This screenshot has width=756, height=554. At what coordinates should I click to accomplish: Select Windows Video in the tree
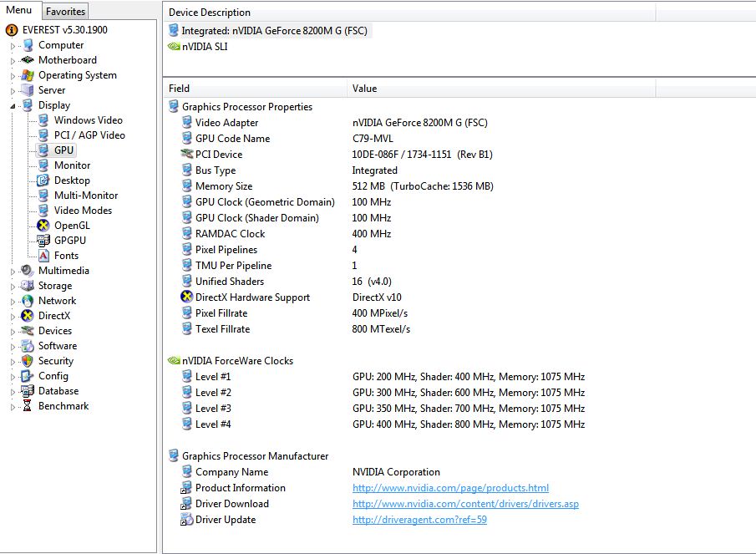pos(89,120)
